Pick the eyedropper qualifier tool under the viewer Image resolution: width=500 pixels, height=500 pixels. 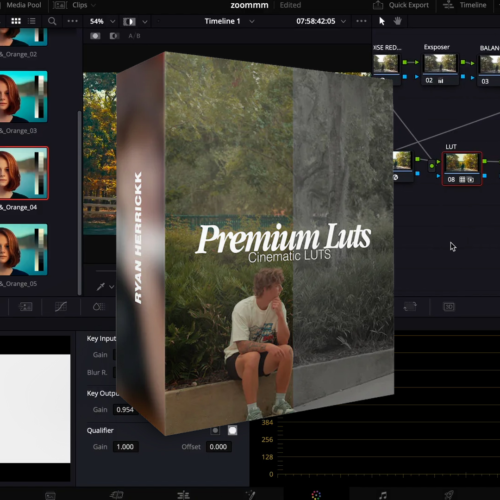pos(101,286)
